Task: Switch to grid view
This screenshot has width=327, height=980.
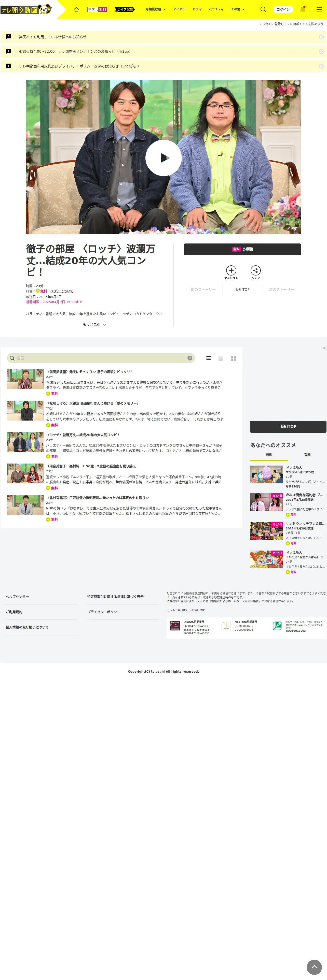Action: (233, 358)
